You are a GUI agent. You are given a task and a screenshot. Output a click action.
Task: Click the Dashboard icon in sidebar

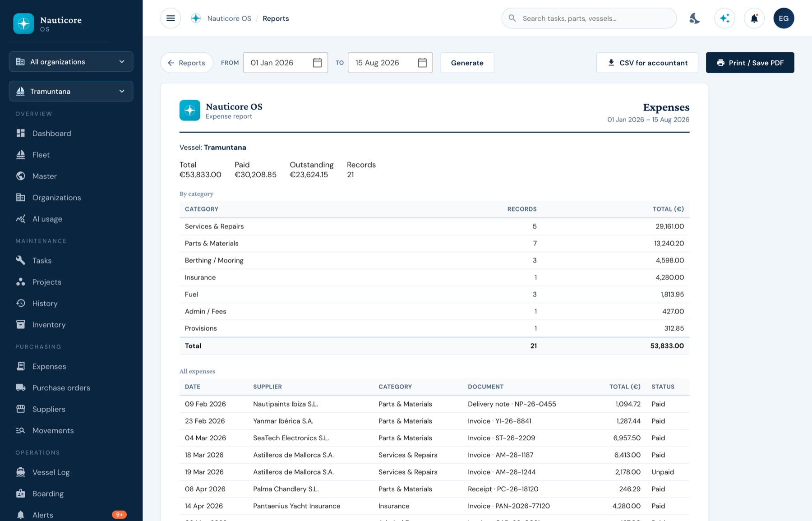coord(21,133)
